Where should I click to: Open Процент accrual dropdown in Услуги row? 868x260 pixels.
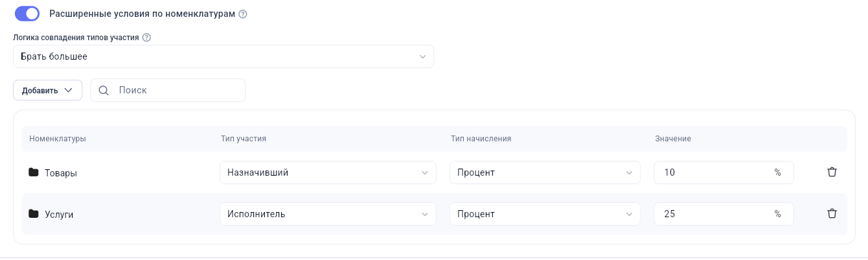(545, 214)
